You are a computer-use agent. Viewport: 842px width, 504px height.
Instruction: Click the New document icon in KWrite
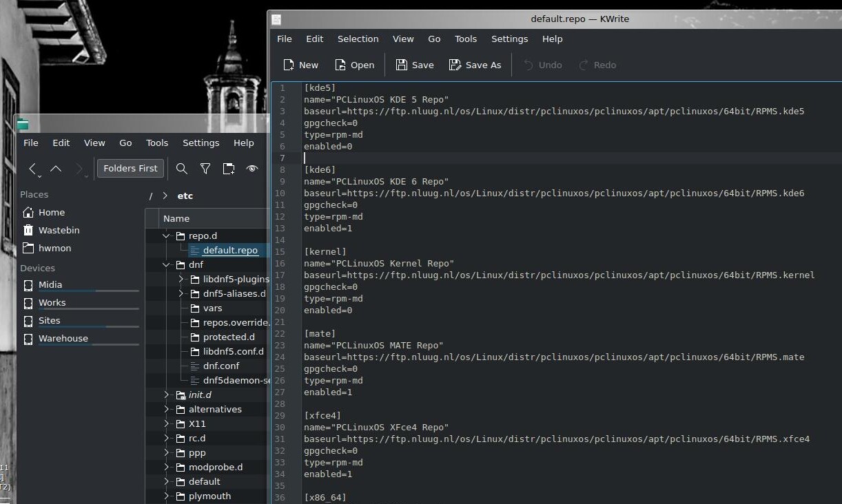[x=289, y=65]
